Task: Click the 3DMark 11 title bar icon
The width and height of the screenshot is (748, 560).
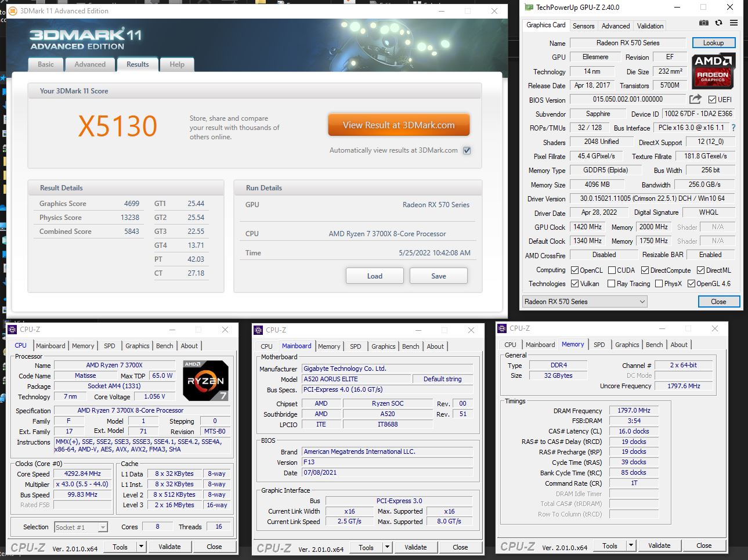Action: tap(13, 11)
